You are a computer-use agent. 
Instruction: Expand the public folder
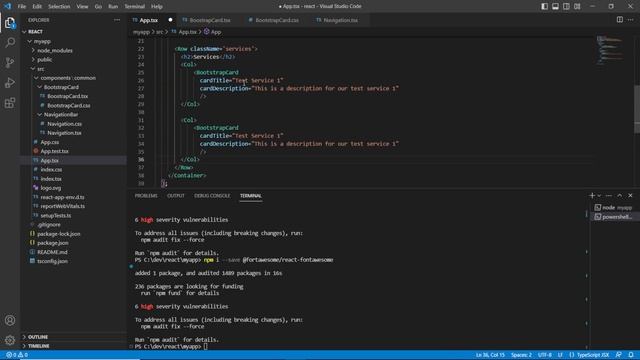(x=73, y=60)
